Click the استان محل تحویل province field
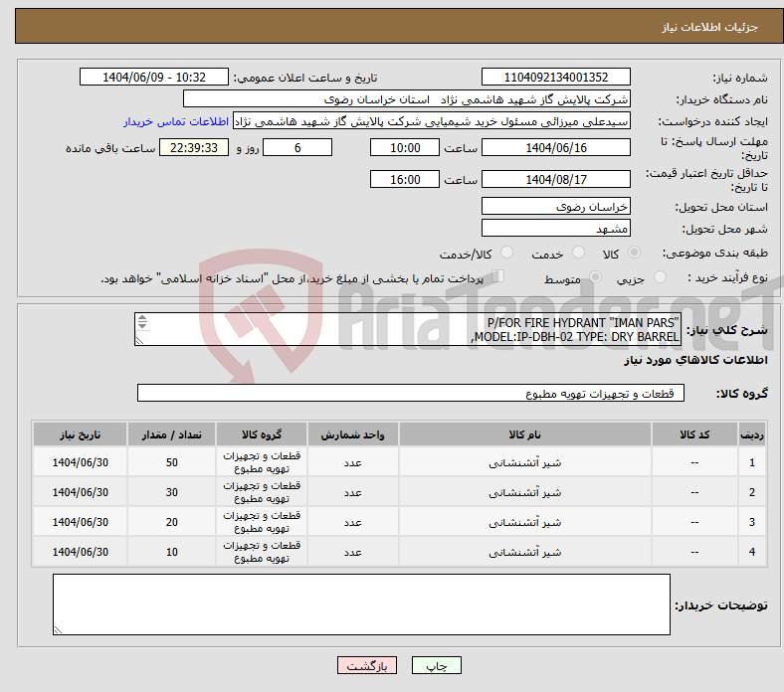Image resolution: width=784 pixels, height=692 pixels. pos(555,206)
